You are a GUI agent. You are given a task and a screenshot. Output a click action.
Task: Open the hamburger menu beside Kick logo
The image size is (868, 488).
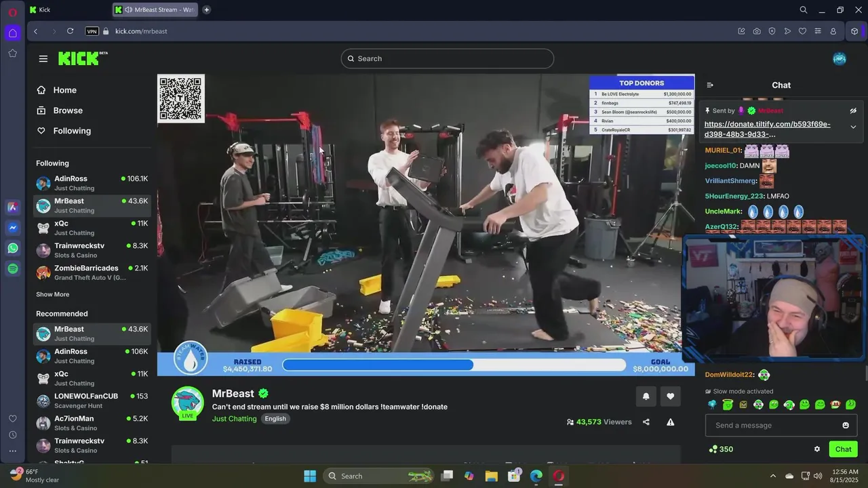[43, 59]
